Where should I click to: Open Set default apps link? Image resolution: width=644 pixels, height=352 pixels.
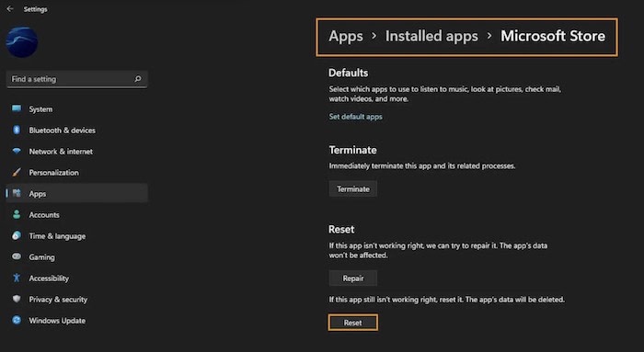tap(356, 117)
